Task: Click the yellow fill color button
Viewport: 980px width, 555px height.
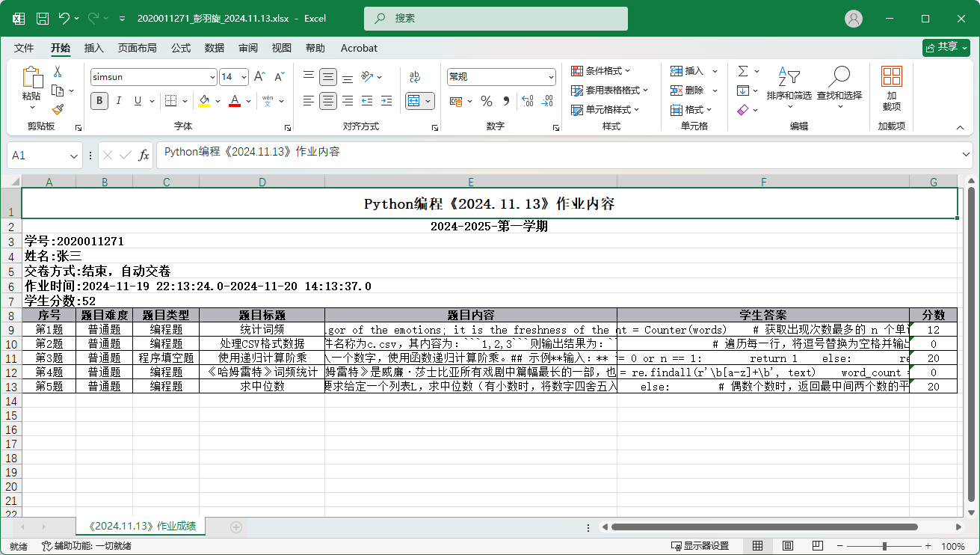Action: click(x=204, y=100)
